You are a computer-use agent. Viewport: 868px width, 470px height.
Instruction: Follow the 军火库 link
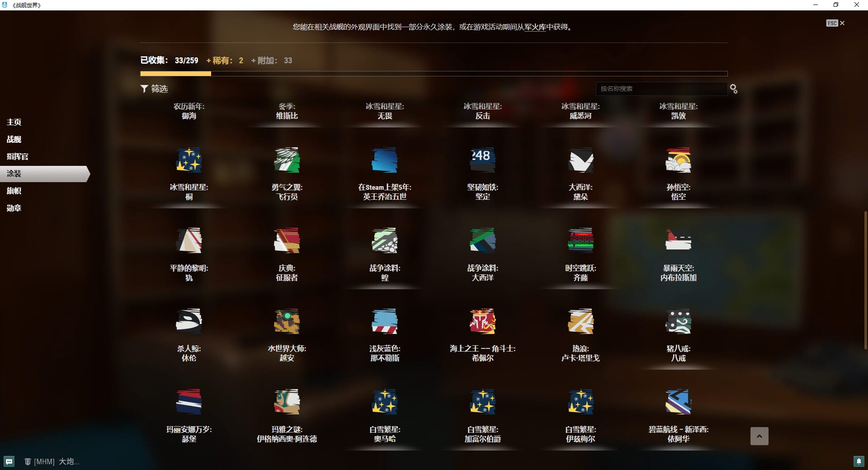[535, 27]
